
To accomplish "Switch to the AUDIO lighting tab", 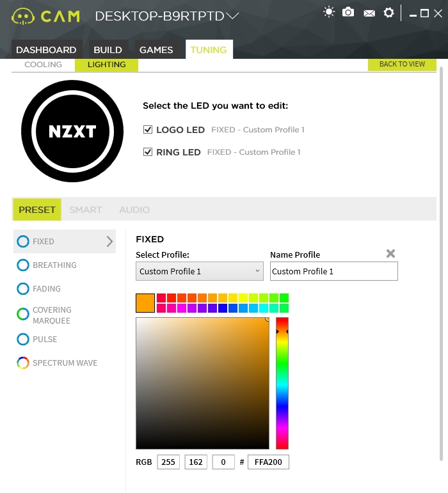I will (134, 209).
